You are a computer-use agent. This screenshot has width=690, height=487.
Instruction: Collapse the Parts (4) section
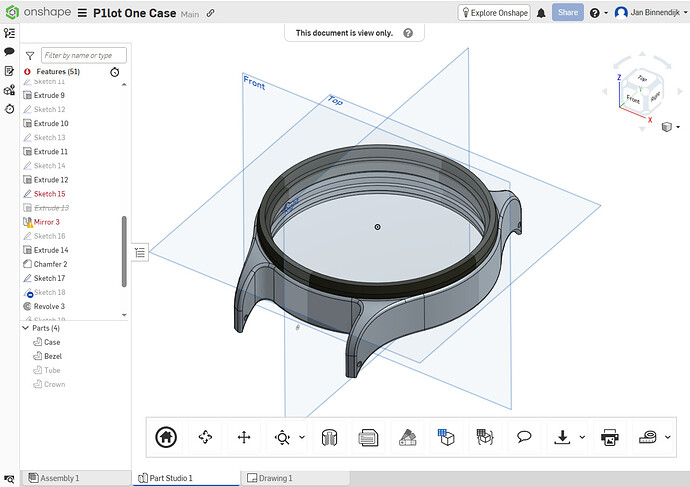(26, 328)
